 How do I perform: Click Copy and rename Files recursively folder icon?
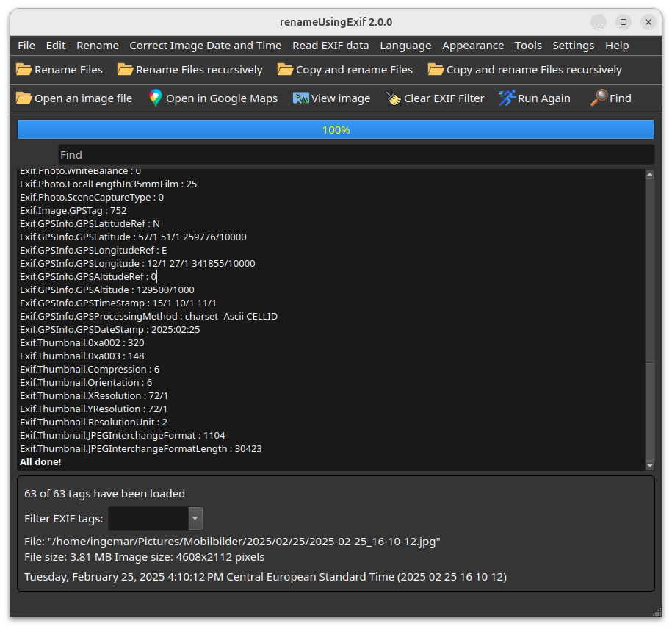click(x=436, y=70)
